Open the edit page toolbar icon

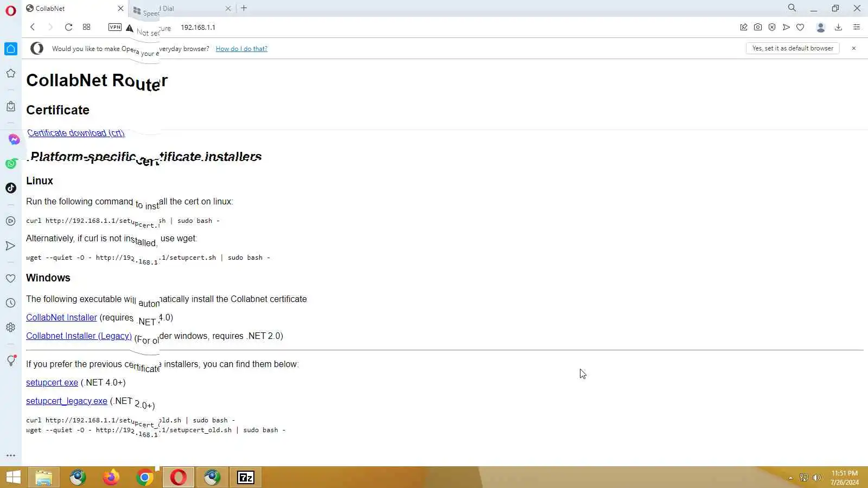(x=744, y=27)
